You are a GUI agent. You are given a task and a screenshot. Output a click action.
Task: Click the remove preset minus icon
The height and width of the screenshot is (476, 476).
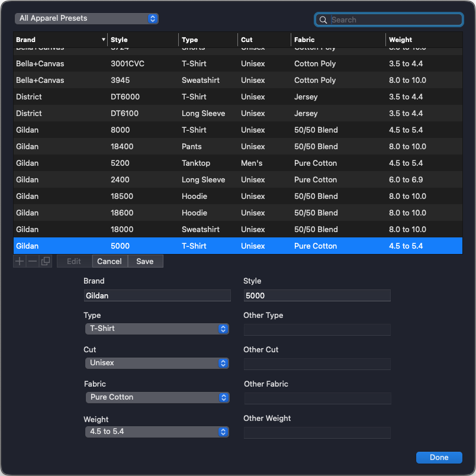click(33, 261)
